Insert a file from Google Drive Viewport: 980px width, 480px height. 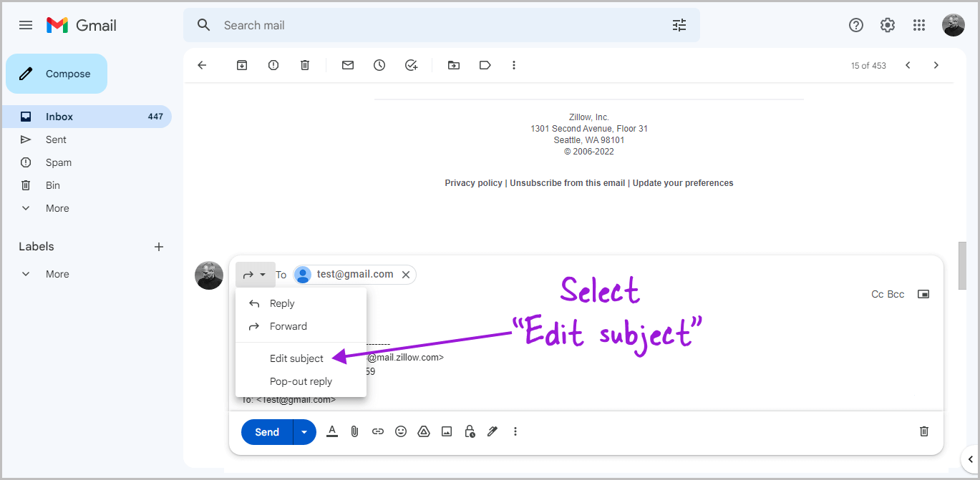[x=424, y=431]
